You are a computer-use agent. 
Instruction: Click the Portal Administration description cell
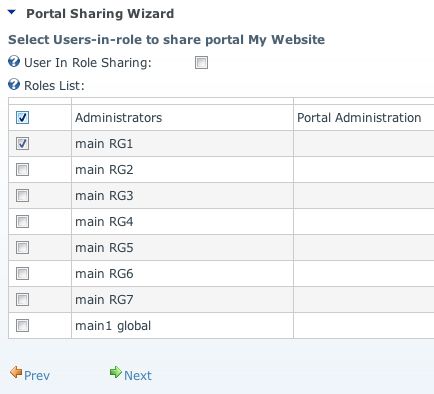[364, 117]
